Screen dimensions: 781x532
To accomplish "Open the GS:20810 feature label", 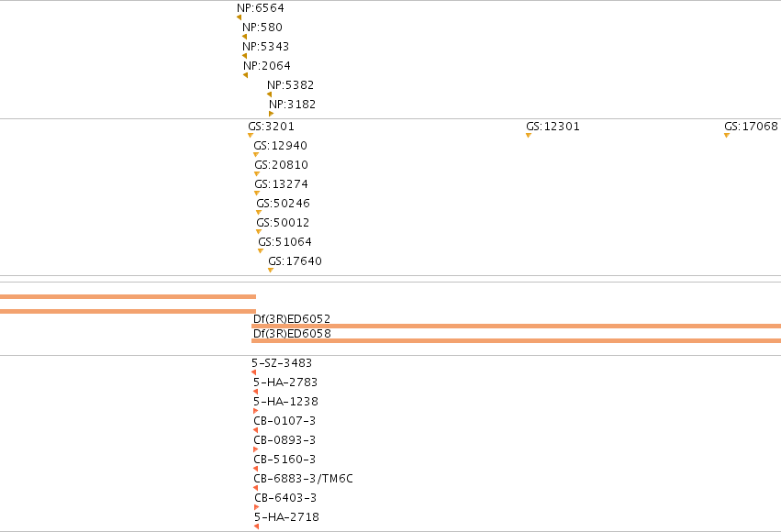I will pos(282,165).
